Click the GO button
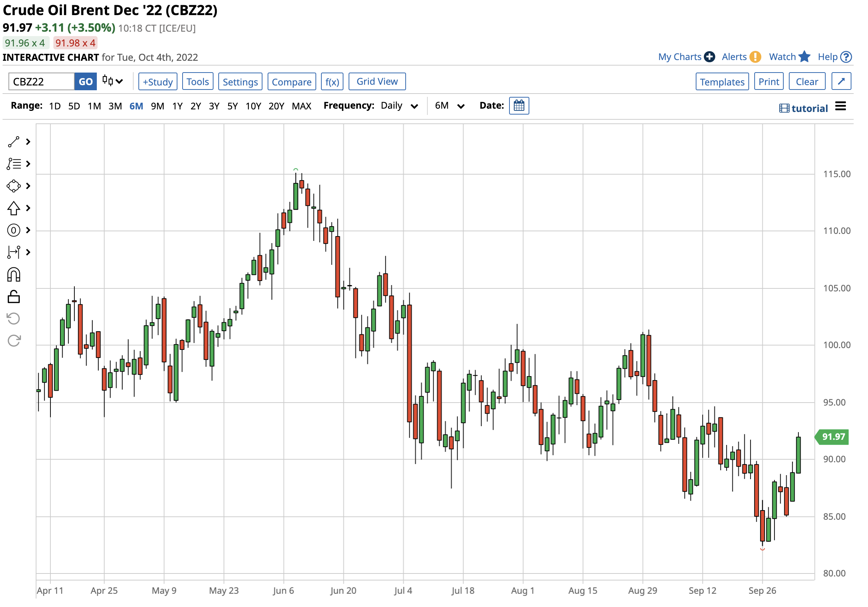Viewport: 868px width, 607px height. [x=86, y=82]
